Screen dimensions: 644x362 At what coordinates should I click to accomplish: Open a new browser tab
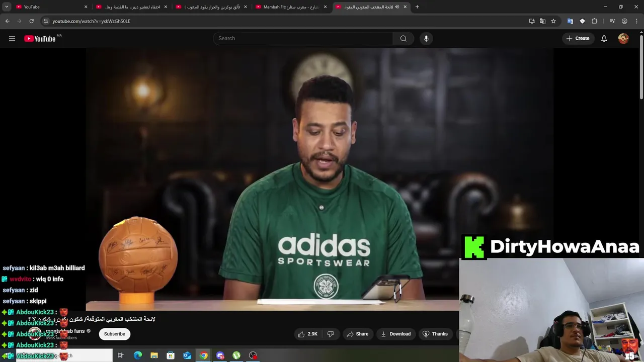click(417, 7)
